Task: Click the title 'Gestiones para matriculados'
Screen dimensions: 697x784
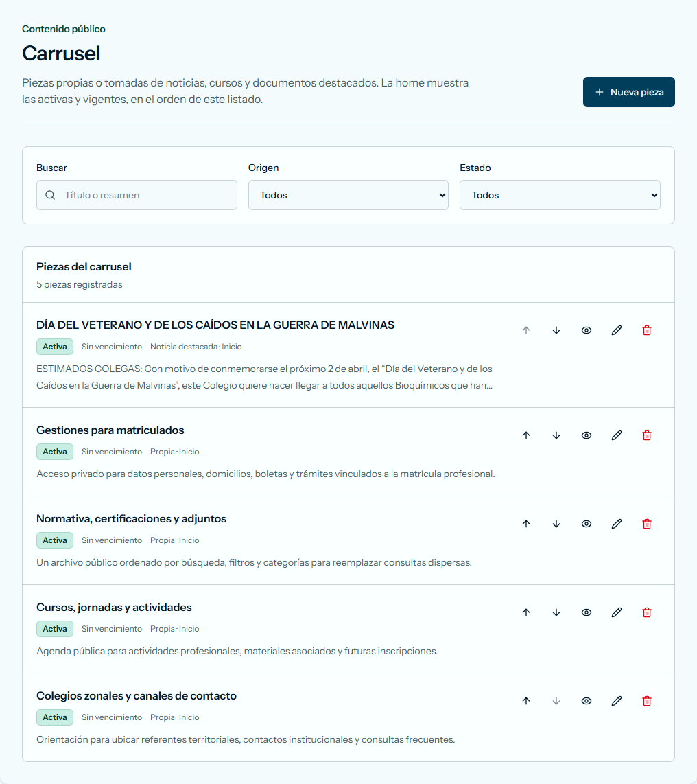Action: click(x=110, y=430)
